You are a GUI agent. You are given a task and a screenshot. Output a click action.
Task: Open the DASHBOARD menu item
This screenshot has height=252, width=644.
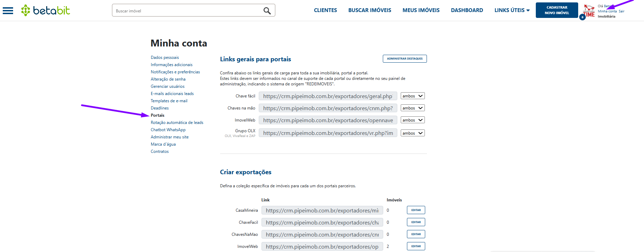(467, 10)
